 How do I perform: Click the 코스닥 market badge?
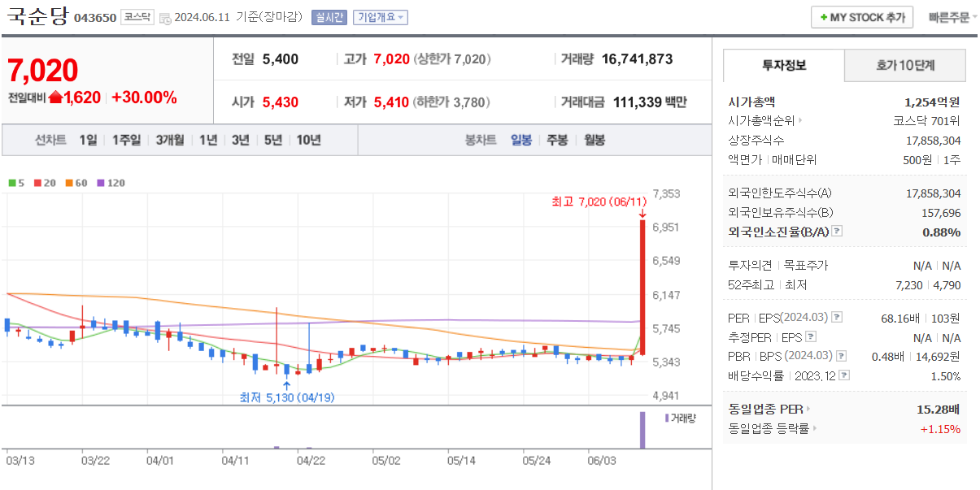pyautogui.click(x=137, y=17)
